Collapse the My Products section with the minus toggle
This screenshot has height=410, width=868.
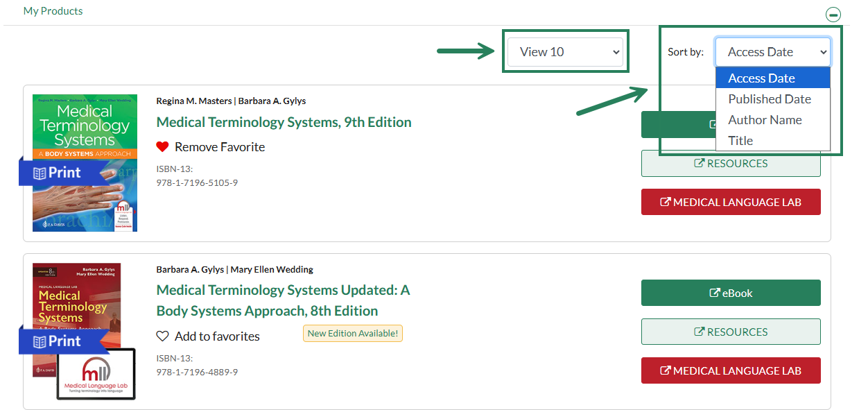[833, 14]
